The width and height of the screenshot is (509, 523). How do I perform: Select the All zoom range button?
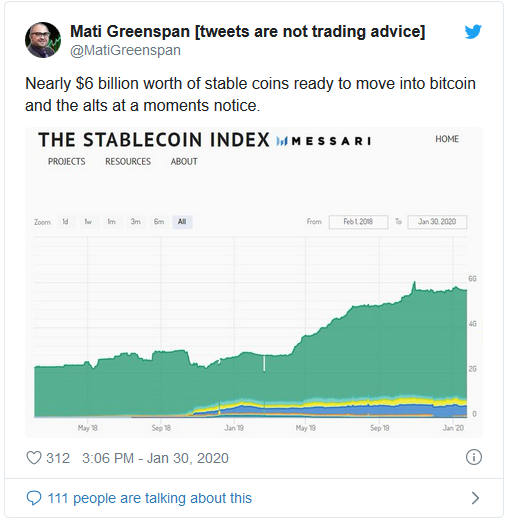[x=182, y=222]
